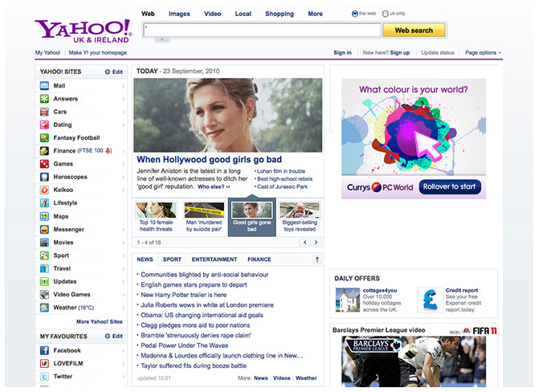Click the Lifestyle icon
This screenshot has width=538, height=392.
pyautogui.click(x=44, y=203)
